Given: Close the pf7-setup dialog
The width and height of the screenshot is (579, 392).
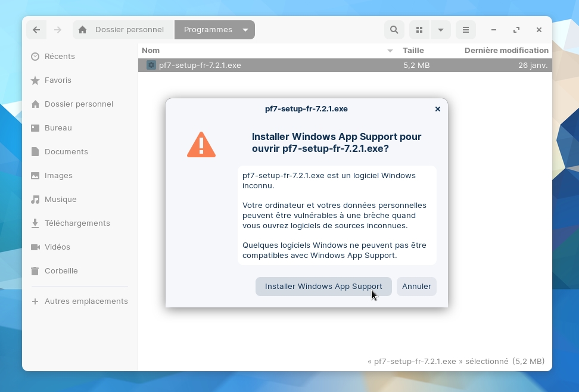Looking at the screenshot, I should pyautogui.click(x=438, y=109).
